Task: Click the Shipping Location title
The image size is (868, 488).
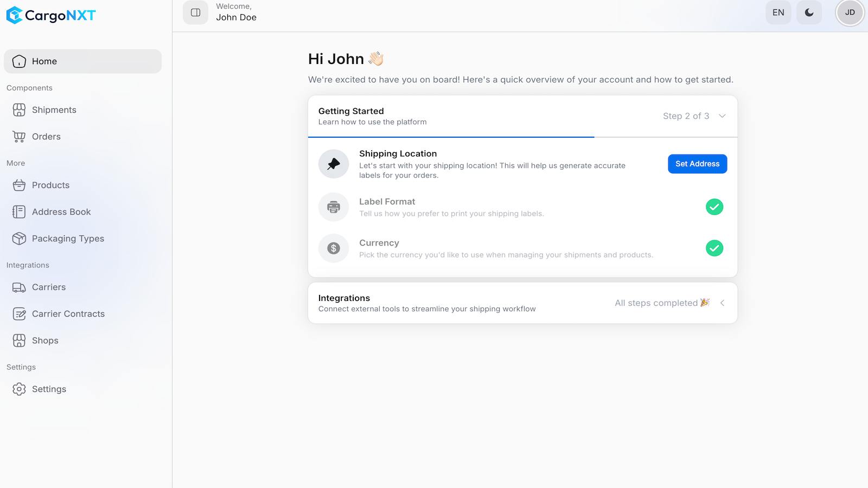Action: (x=398, y=154)
